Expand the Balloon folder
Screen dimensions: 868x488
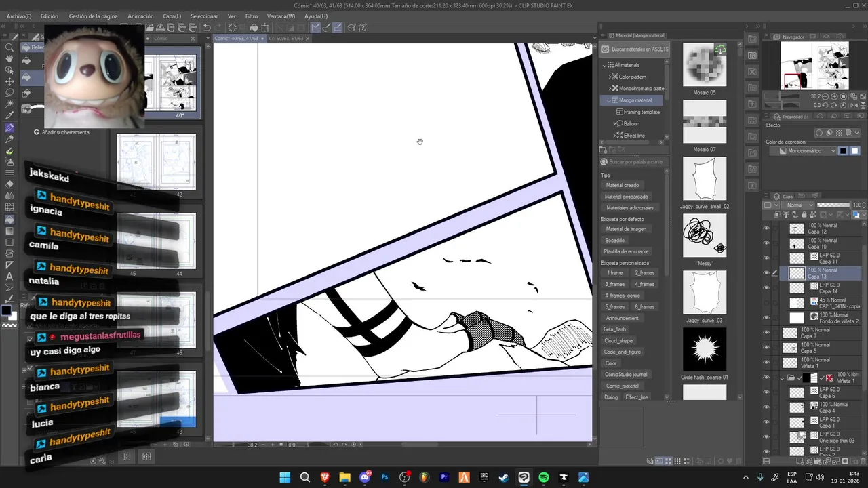pos(615,123)
